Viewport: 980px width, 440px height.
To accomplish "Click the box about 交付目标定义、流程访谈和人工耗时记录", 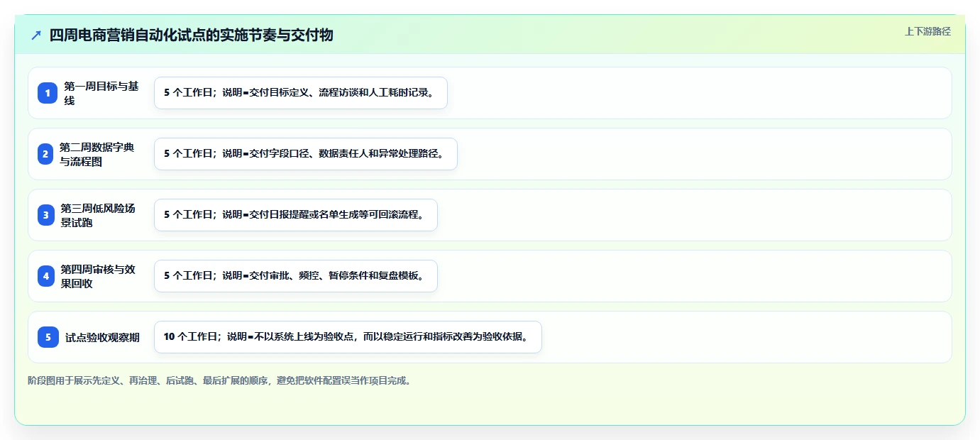I will (301, 93).
